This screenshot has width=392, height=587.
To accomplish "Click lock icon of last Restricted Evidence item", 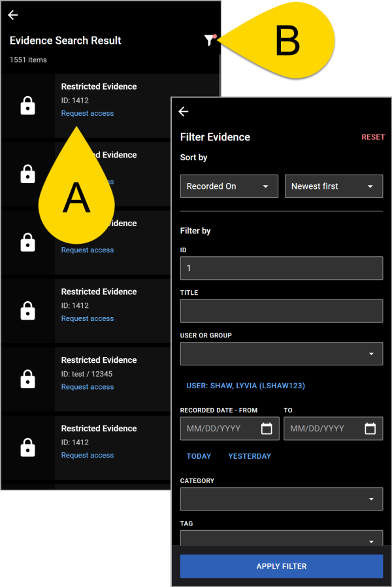I will pyautogui.click(x=27, y=448).
